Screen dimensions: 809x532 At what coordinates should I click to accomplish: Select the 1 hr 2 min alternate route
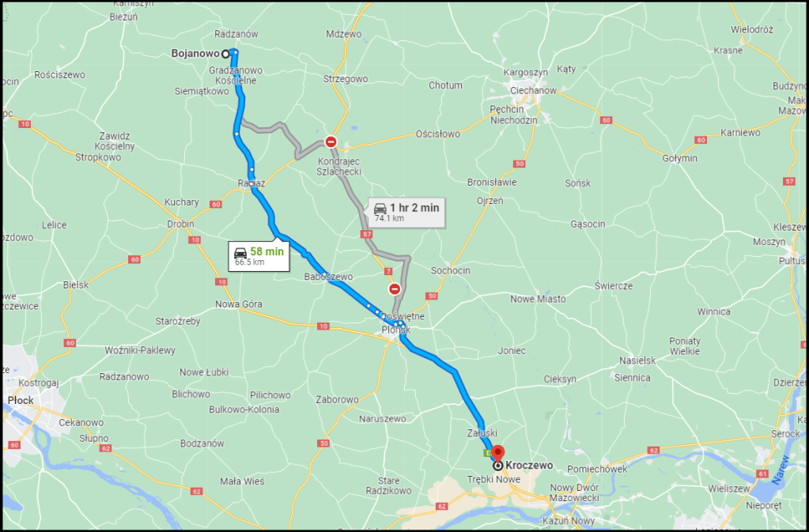tap(406, 212)
